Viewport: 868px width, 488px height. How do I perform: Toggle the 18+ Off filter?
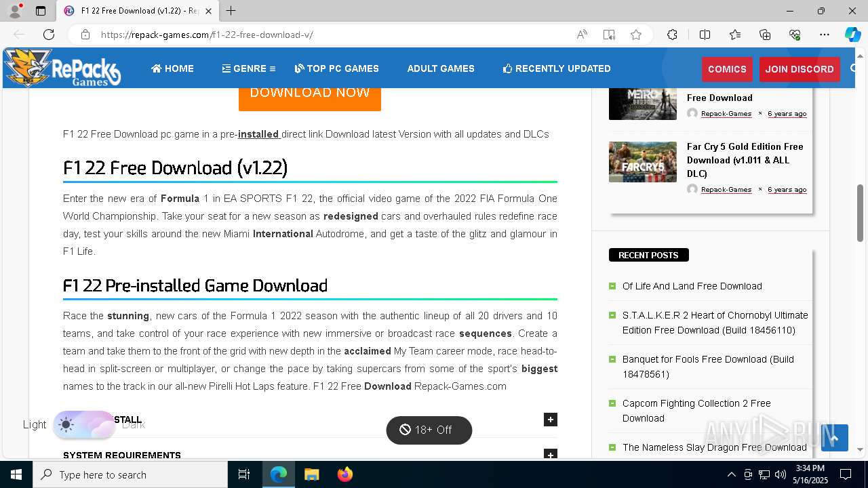[x=429, y=430]
